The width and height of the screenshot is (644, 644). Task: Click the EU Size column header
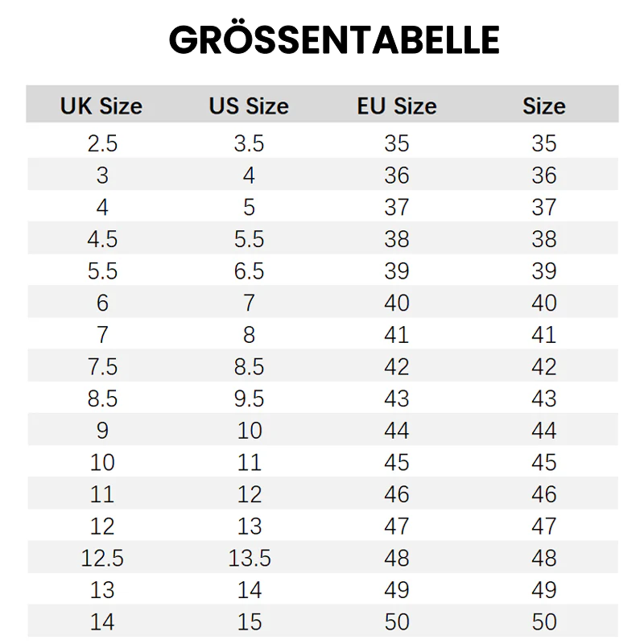[397, 106]
